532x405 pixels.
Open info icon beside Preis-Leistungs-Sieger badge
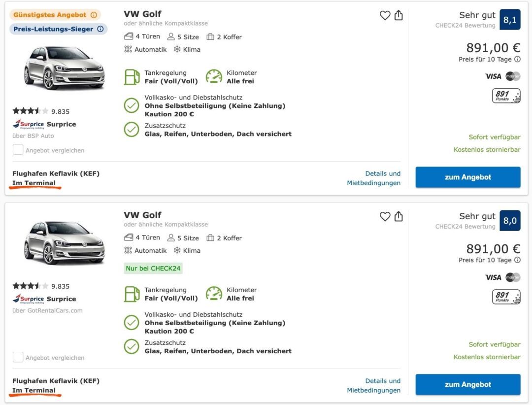pos(100,29)
